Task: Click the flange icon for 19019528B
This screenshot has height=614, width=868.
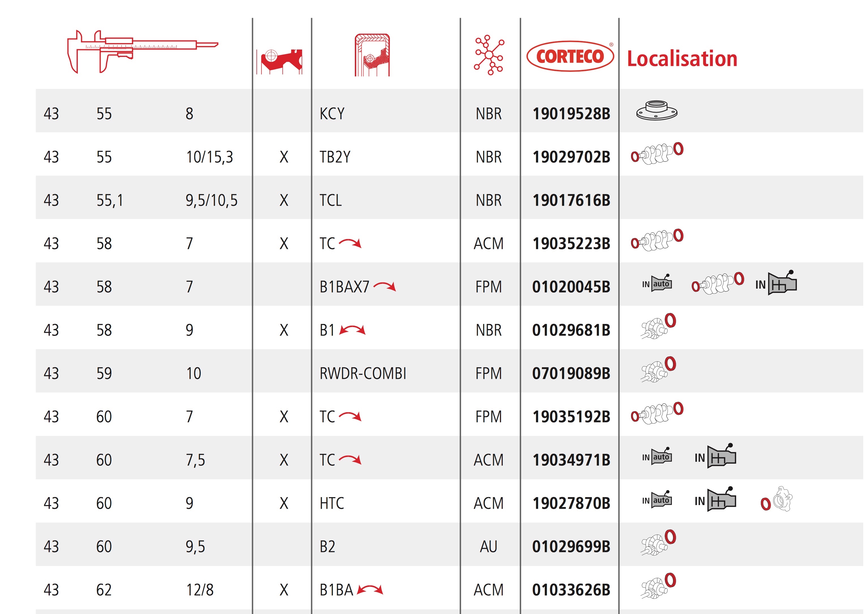Action: click(657, 110)
